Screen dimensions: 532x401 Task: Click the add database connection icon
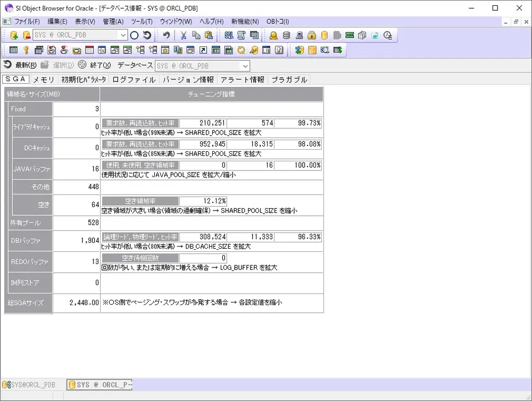[14, 35]
